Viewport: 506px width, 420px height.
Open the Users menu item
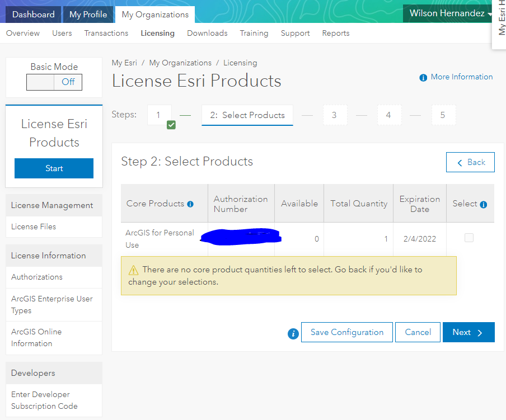click(x=62, y=33)
